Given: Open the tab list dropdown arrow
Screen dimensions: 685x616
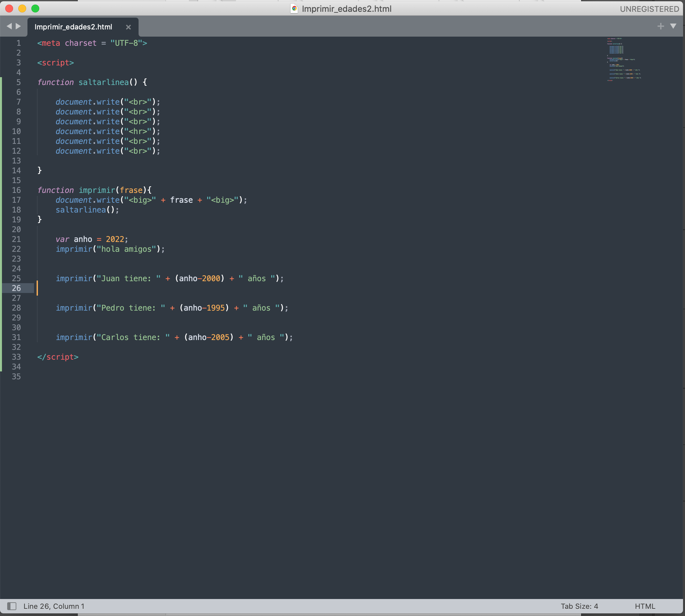Looking at the screenshot, I should point(673,26).
